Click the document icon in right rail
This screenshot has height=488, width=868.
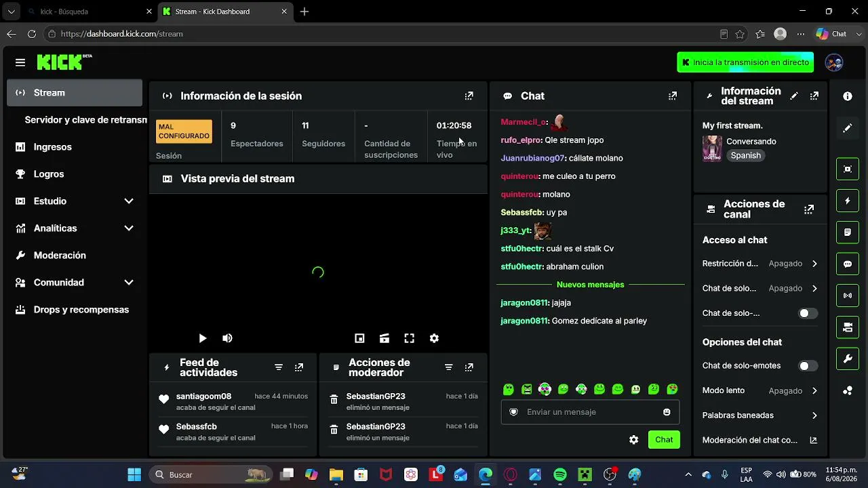pyautogui.click(x=848, y=232)
